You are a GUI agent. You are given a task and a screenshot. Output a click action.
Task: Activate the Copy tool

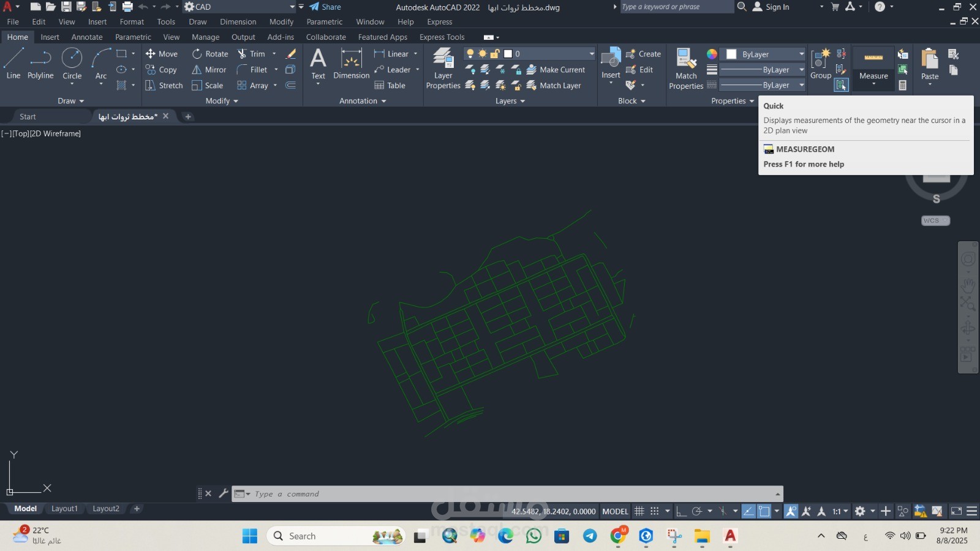pyautogui.click(x=161, y=70)
